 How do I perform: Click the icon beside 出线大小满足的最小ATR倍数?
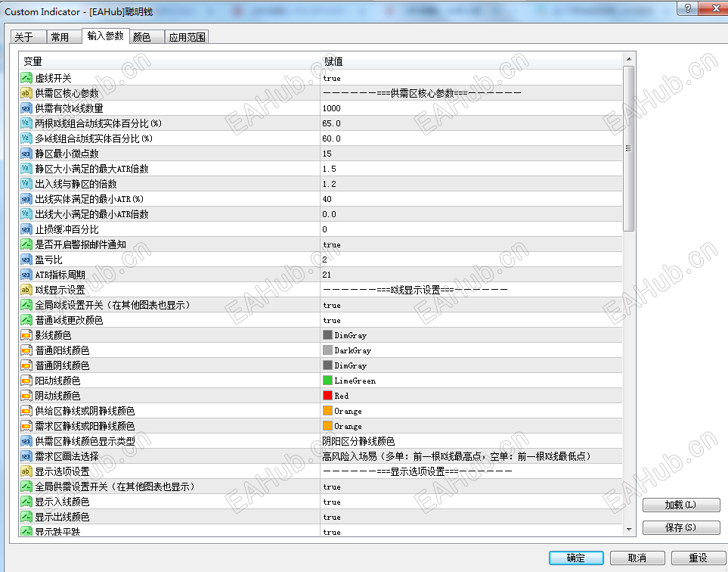[26, 214]
